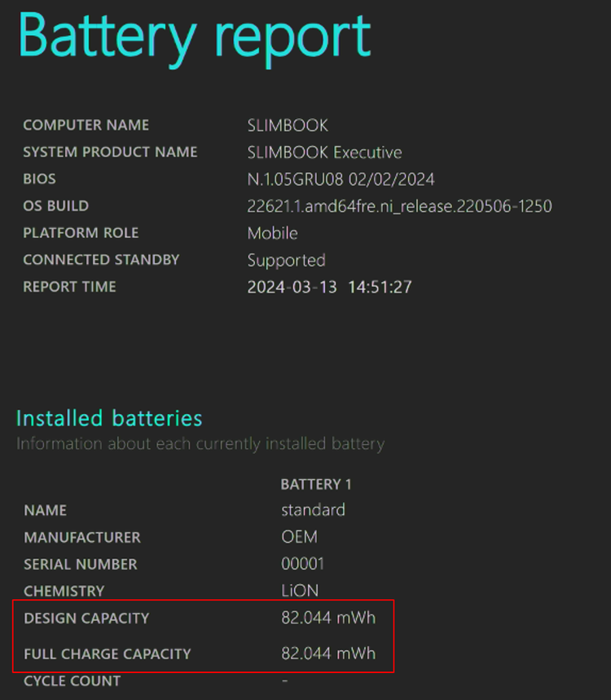Select the battery name value "standard"
Viewport: 611px width, 700px height.
click(x=313, y=510)
